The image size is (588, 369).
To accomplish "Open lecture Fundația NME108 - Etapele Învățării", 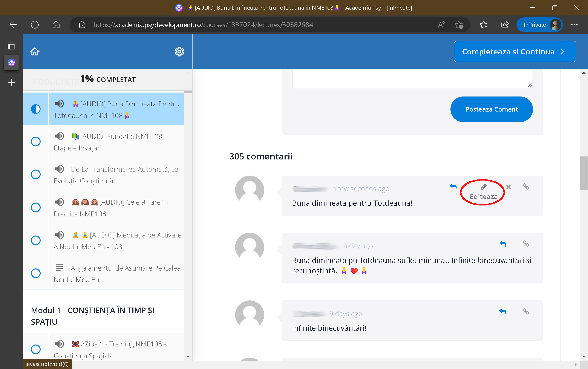I will coord(116,142).
